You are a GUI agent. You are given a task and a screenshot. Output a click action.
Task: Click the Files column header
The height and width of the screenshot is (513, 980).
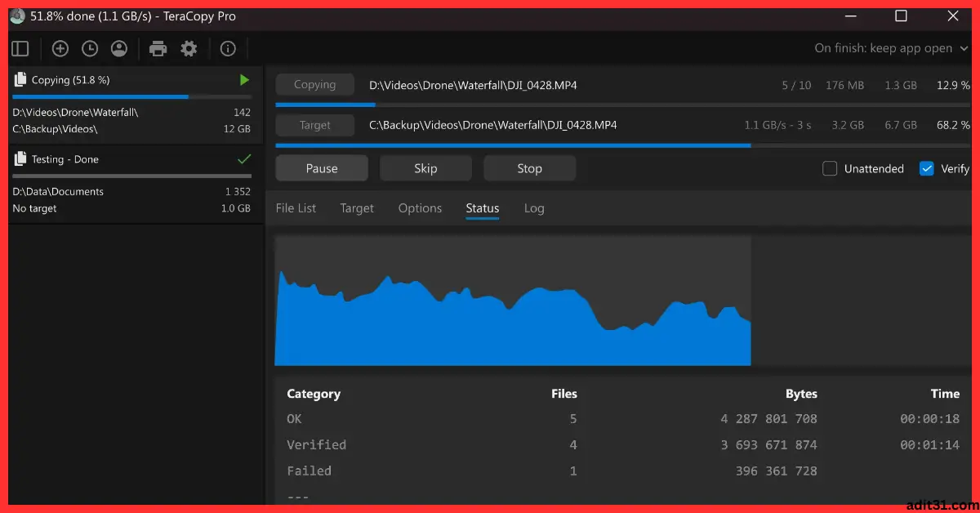564,394
